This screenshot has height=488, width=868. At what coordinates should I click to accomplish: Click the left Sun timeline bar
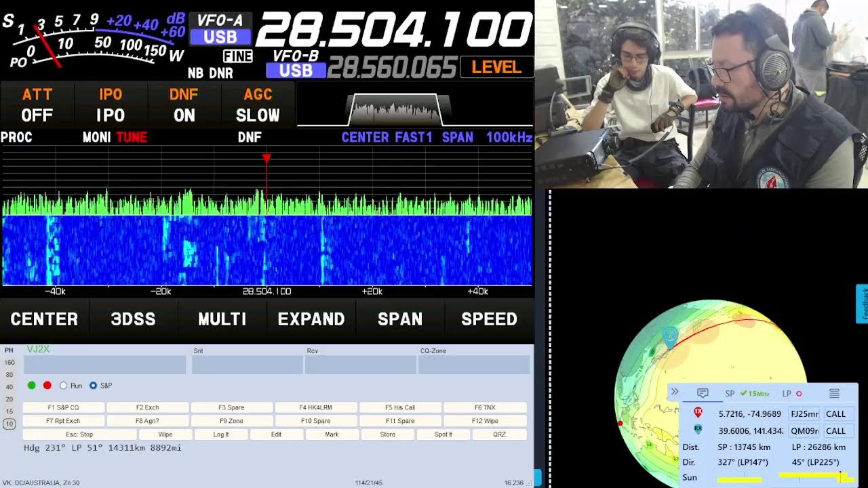point(740,479)
